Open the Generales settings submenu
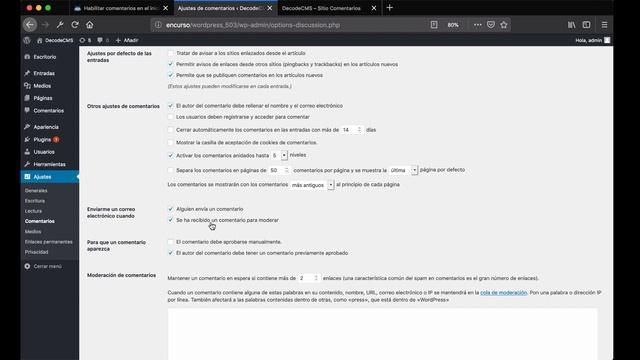640x360 pixels. pyautogui.click(x=36, y=191)
